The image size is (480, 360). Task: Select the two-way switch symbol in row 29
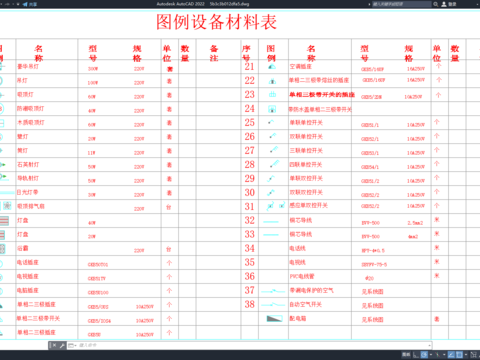point(271,178)
